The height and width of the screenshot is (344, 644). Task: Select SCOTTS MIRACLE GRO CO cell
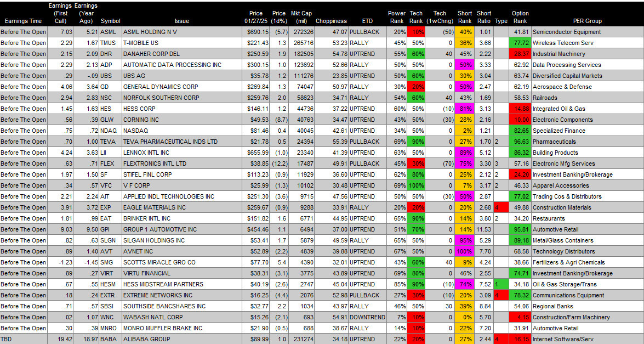tap(182, 262)
